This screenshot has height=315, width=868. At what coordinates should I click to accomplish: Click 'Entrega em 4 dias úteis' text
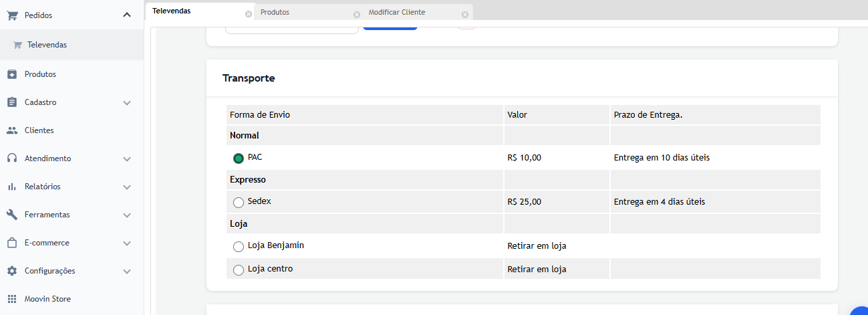660,202
